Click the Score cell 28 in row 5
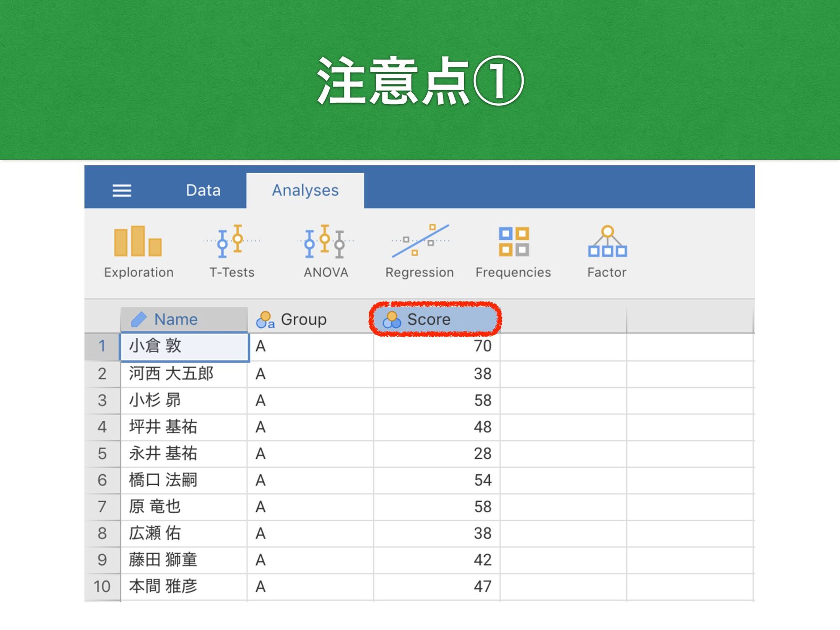Image resolution: width=840 pixels, height=630 pixels. (x=437, y=454)
